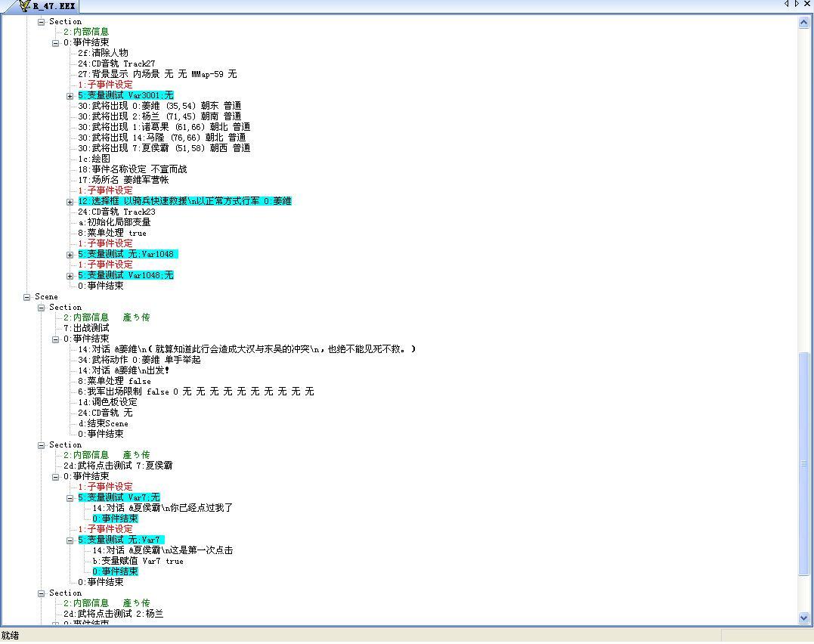Select 2d:武将点击测试 2:杨兰 row
Viewport: 814px width, 644px height.
click(113, 614)
